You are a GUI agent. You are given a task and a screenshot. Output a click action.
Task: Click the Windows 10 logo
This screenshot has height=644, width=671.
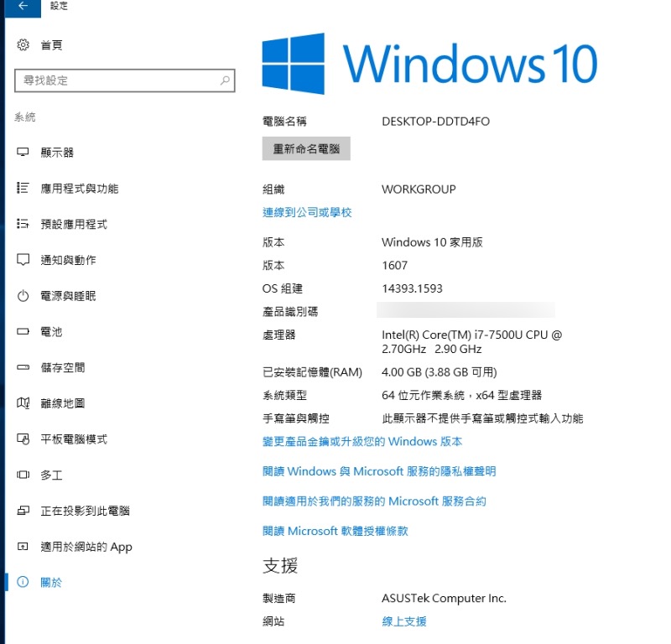(429, 64)
